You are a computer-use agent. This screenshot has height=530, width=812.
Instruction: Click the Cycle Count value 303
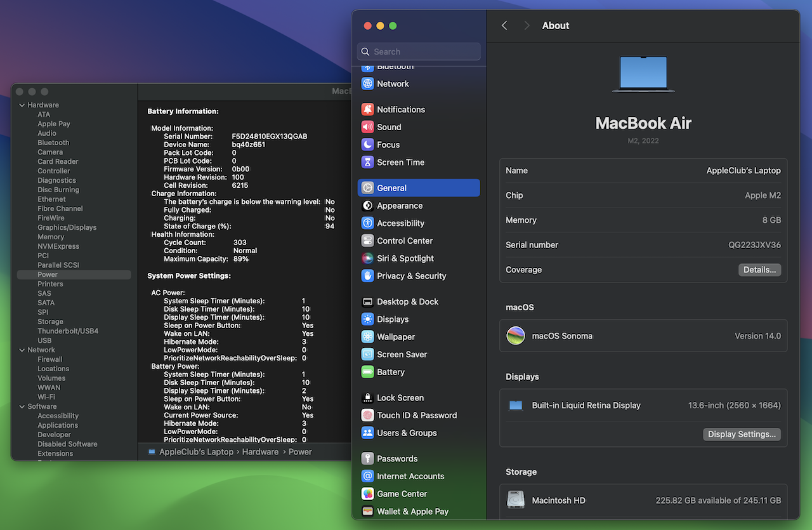[240, 242]
